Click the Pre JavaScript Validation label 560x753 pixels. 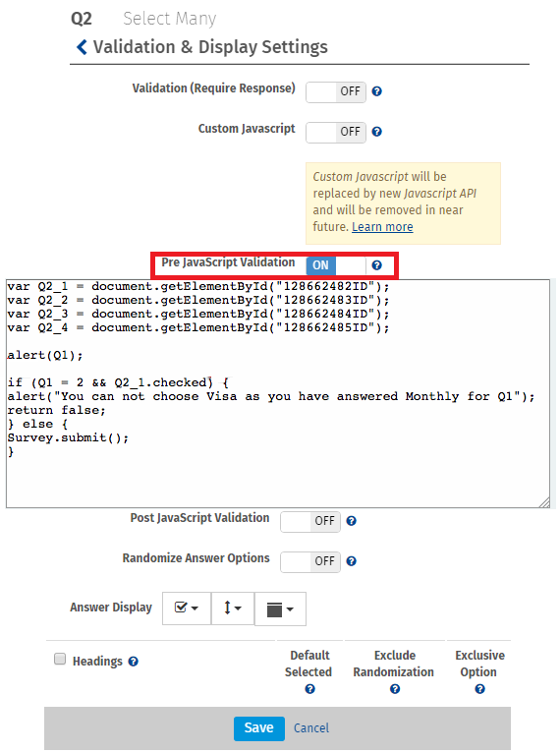point(228,262)
